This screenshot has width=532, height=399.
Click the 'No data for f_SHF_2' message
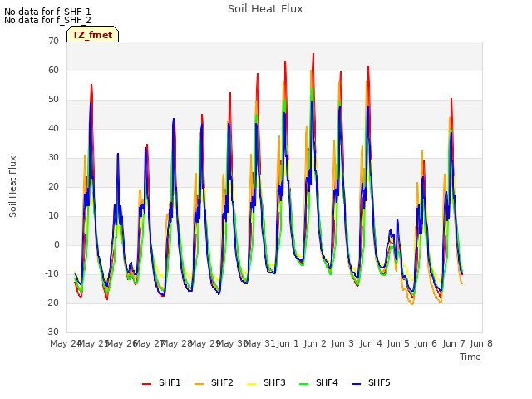click(47, 20)
